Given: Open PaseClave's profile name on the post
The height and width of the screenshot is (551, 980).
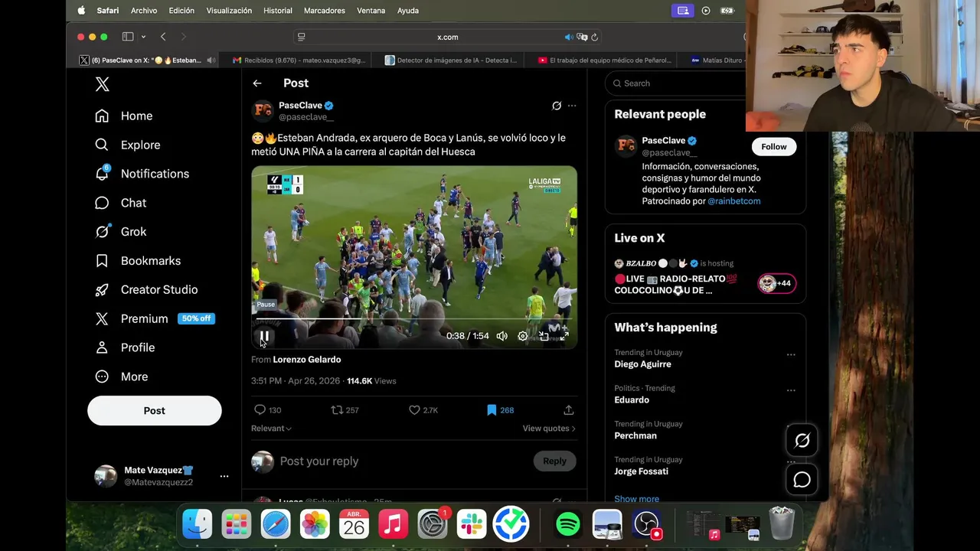Looking at the screenshot, I should 300,106.
